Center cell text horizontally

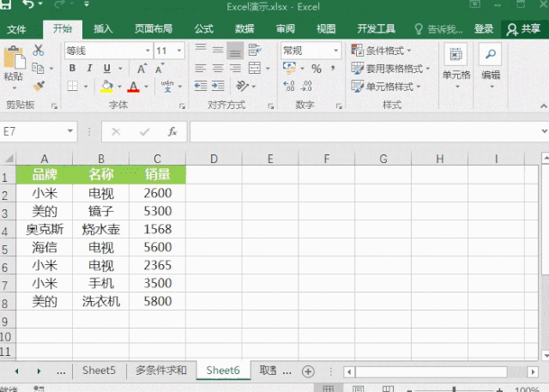pyautogui.click(x=218, y=68)
